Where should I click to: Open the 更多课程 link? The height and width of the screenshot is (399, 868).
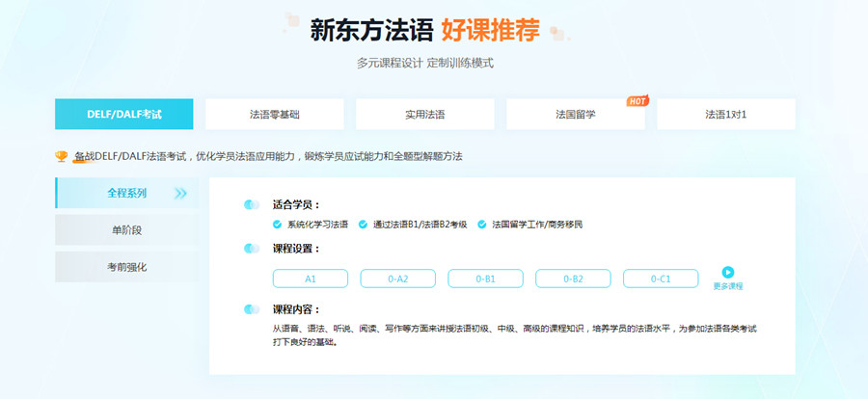tap(728, 286)
